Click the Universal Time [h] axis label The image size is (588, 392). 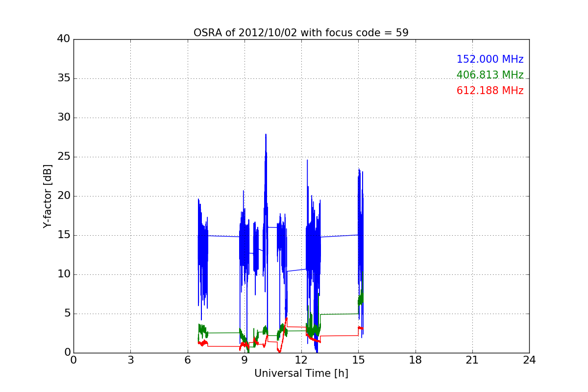pyautogui.click(x=301, y=373)
